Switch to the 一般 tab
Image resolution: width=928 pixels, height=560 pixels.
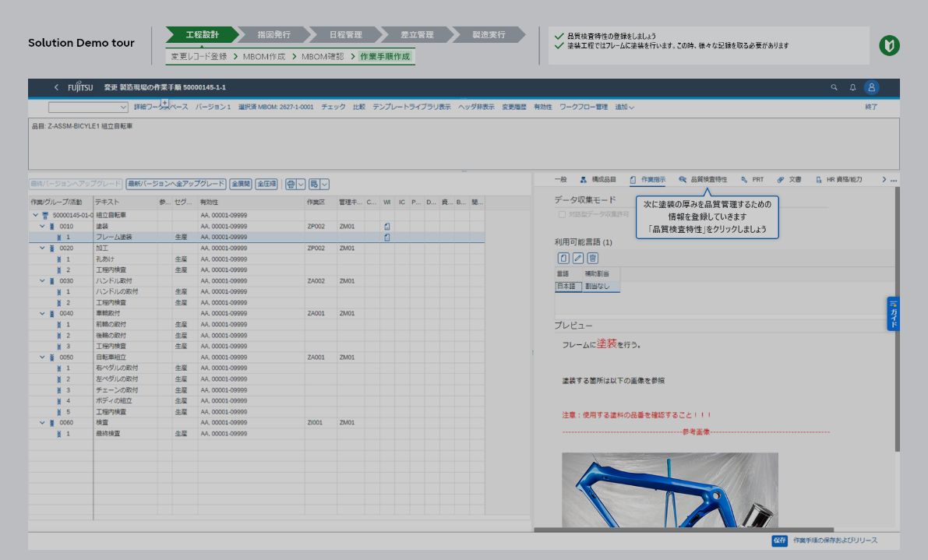click(560, 179)
